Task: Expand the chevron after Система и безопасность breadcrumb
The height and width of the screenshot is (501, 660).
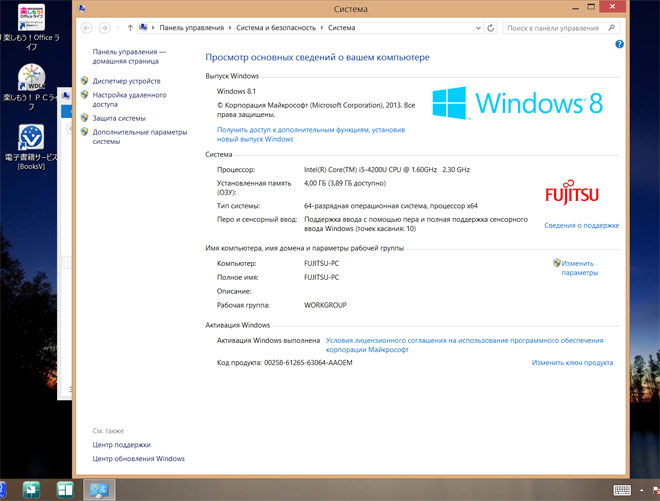Action: 322,28
